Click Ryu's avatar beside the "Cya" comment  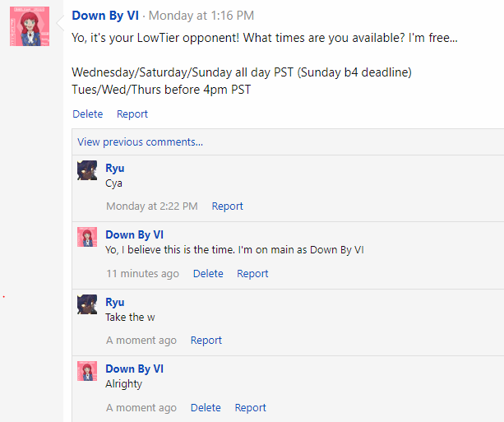coord(87,169)
